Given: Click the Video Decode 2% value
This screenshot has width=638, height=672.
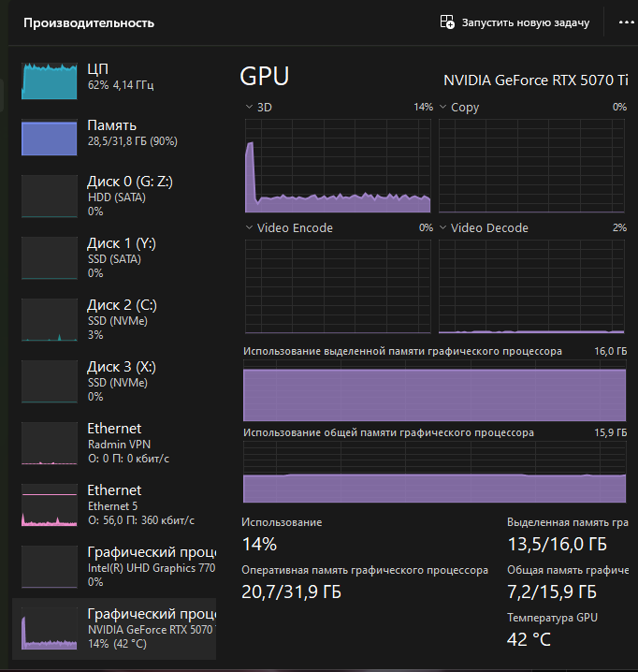Looking at the screenshot, I should (619, 227).
